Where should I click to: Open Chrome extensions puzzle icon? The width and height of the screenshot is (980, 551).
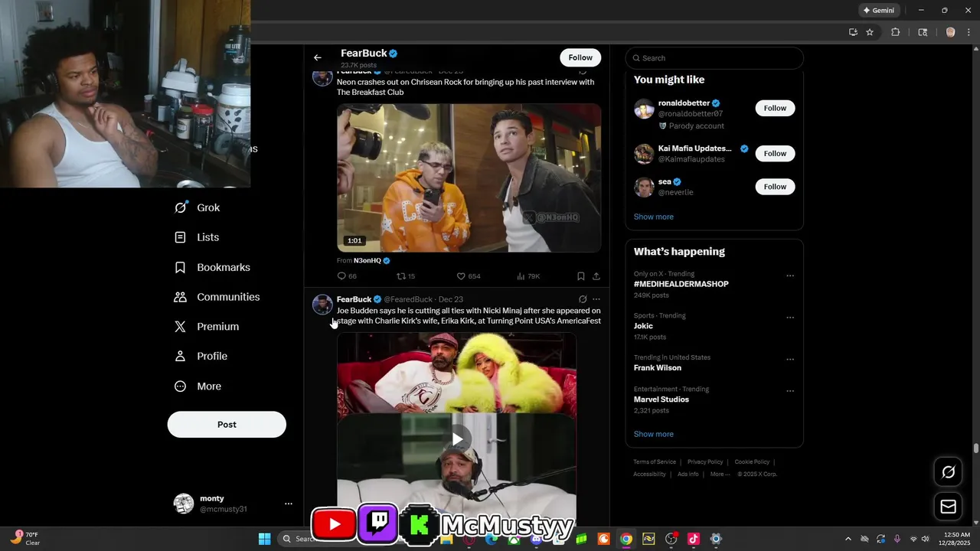tap(895, 32)
